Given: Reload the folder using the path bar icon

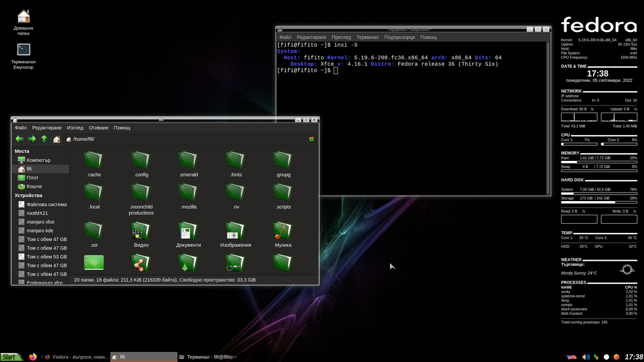Looking at the screenshot, I should 311,139.
